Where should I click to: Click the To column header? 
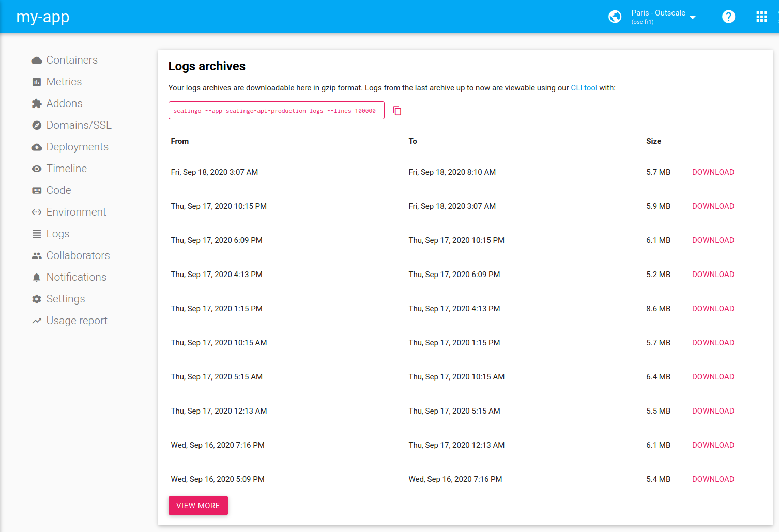click(413, 141)
